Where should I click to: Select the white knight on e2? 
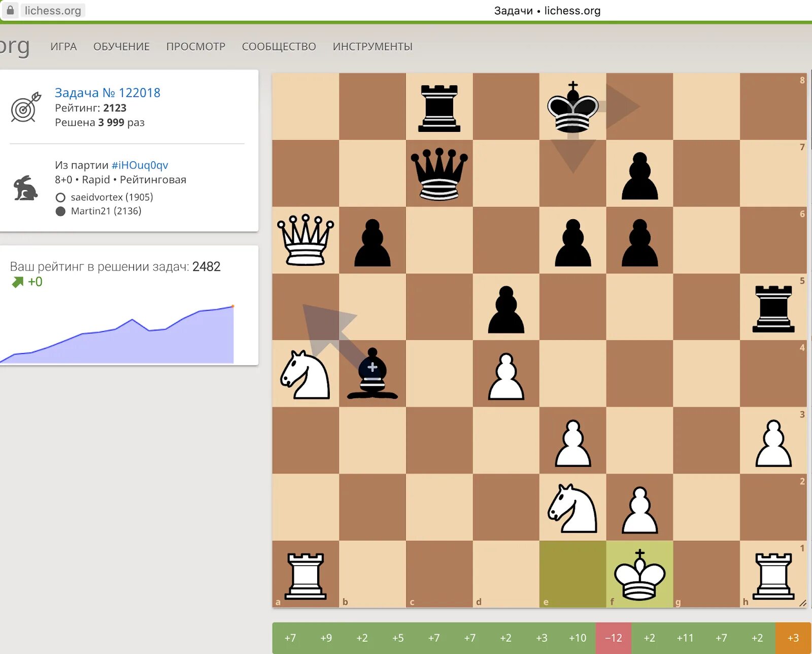pyautogui.click(x=573, y=508)
